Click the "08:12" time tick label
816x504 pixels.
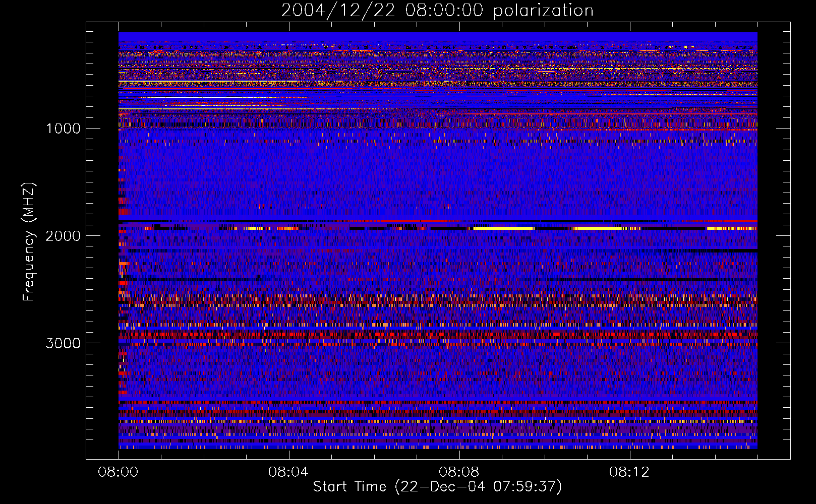point(629,472)
